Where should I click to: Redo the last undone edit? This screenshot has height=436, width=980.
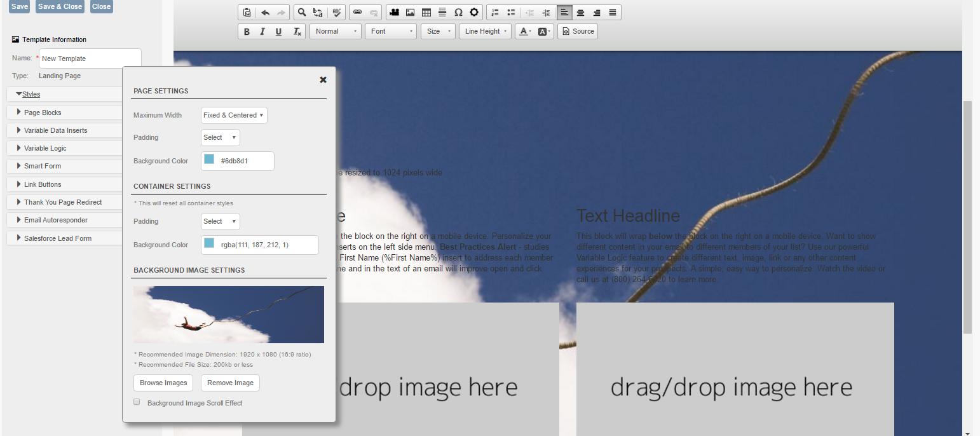click(281, 13)
